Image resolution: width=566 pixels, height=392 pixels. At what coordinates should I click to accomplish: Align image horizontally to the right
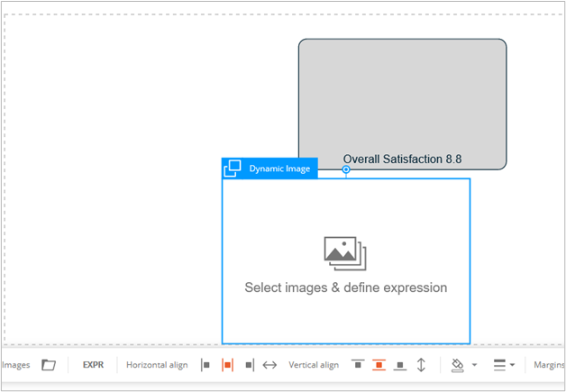click(x=249, y=365)
